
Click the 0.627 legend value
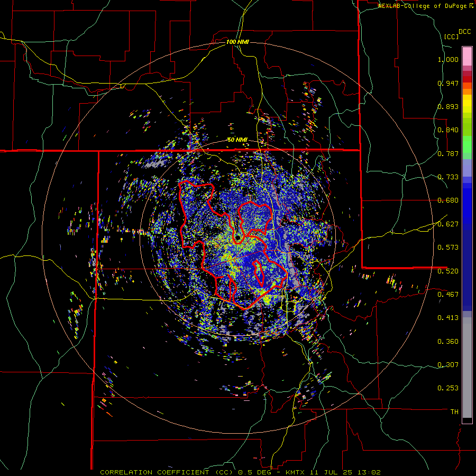(x=448, y=224)
